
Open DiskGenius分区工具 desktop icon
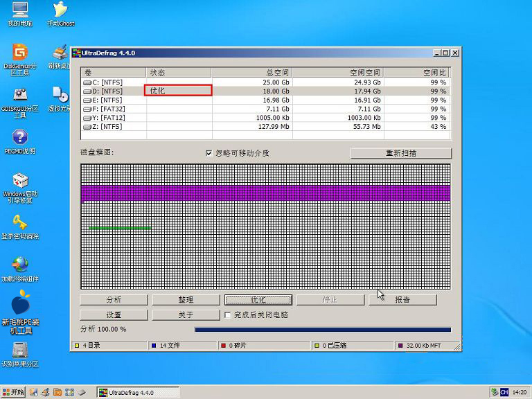19,60
